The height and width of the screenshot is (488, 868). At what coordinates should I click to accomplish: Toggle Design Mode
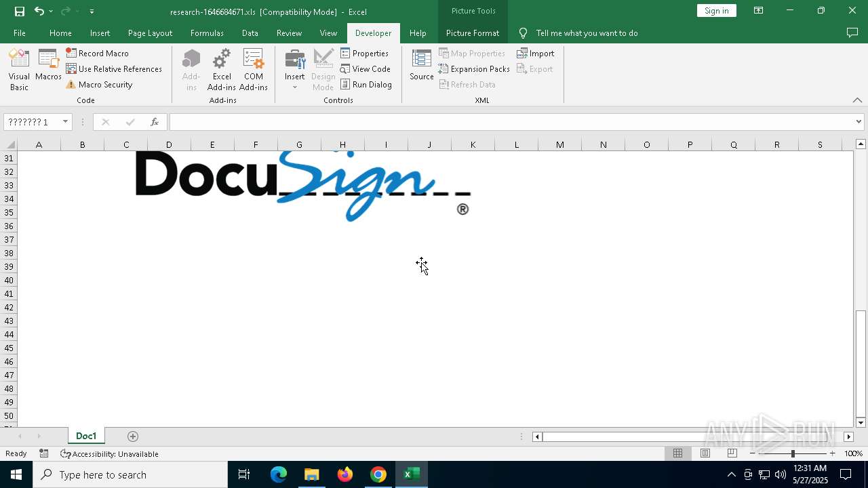click(x=323, y=70)
